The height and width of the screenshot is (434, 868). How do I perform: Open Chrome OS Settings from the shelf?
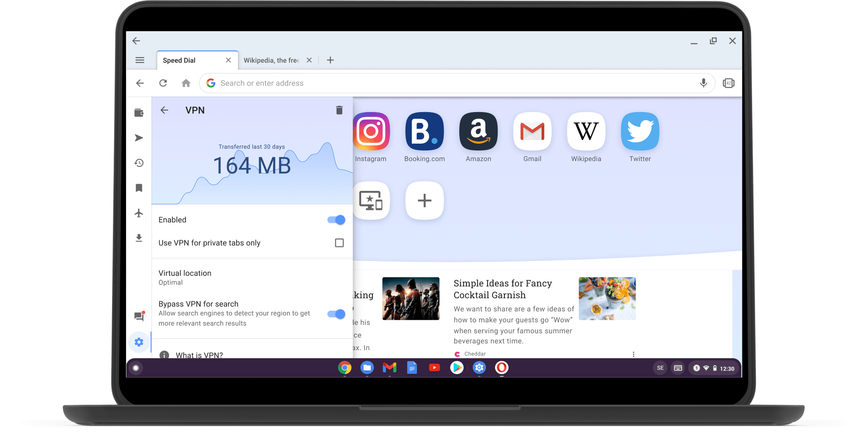click(479, 368)
